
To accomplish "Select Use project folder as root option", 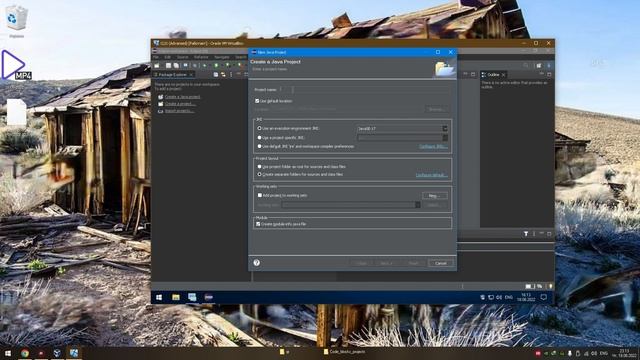I will tap(259, 167).
